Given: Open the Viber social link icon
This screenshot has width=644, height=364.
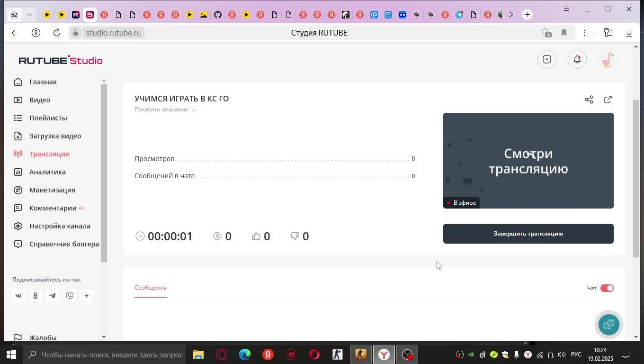Looking at the screenshot, I should 70,296.
